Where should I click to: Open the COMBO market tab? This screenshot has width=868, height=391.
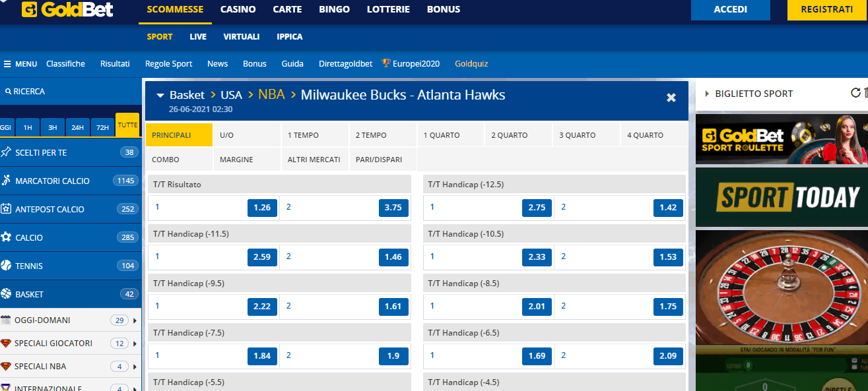tap(179, 160)
